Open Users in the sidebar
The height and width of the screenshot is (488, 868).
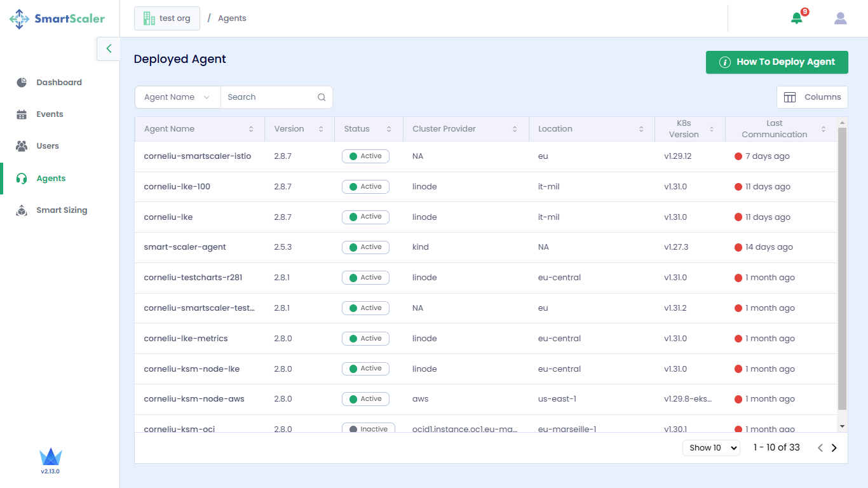[48, 146]
